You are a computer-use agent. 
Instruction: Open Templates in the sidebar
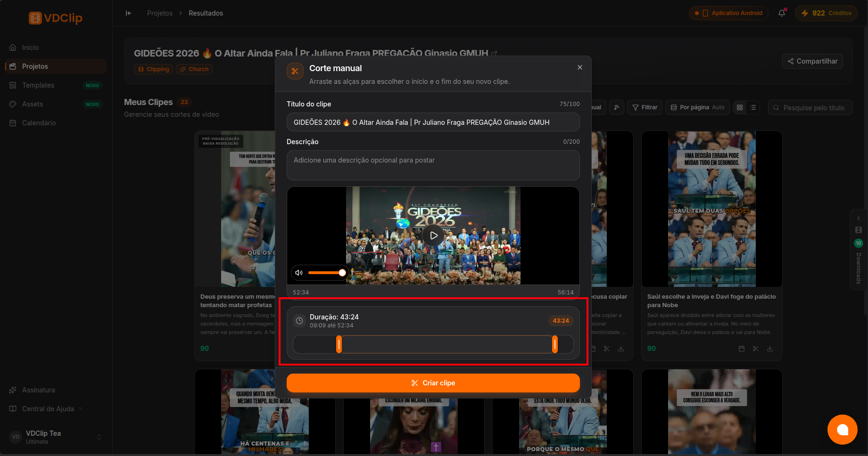coord(56,85)
